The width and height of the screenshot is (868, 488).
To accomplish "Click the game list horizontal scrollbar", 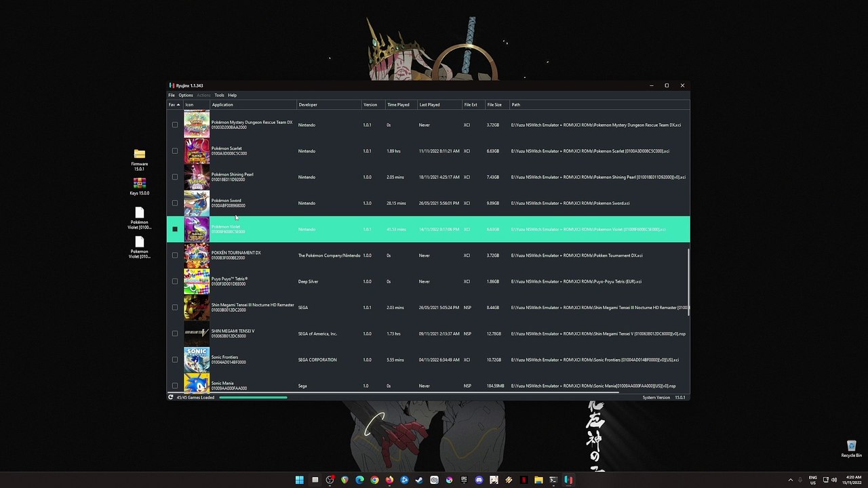I will (392, 392).
